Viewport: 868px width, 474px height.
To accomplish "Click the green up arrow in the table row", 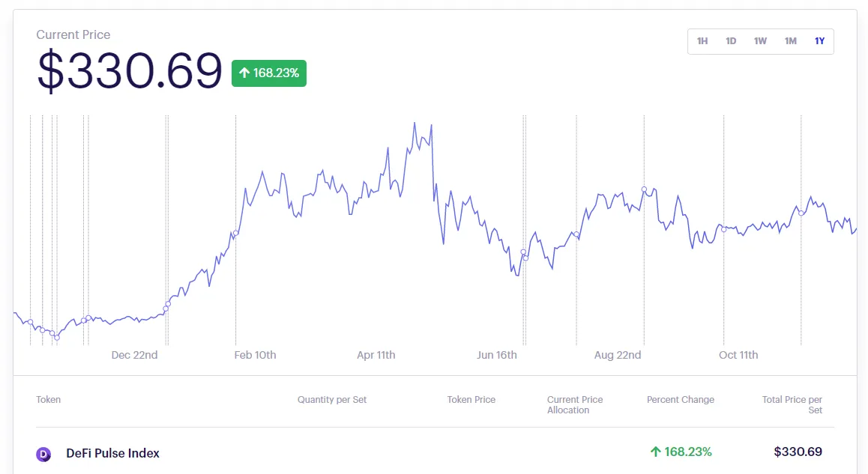I will coord(655,452).
